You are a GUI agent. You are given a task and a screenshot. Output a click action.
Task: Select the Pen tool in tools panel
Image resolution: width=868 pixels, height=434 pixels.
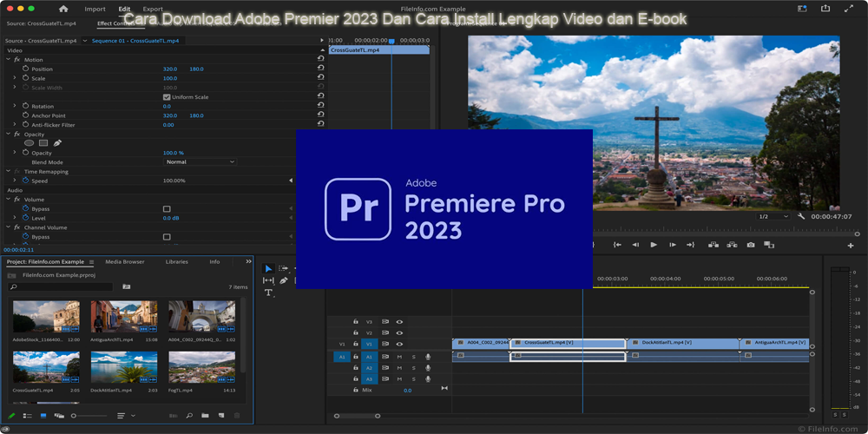click(x=284, y=280)
